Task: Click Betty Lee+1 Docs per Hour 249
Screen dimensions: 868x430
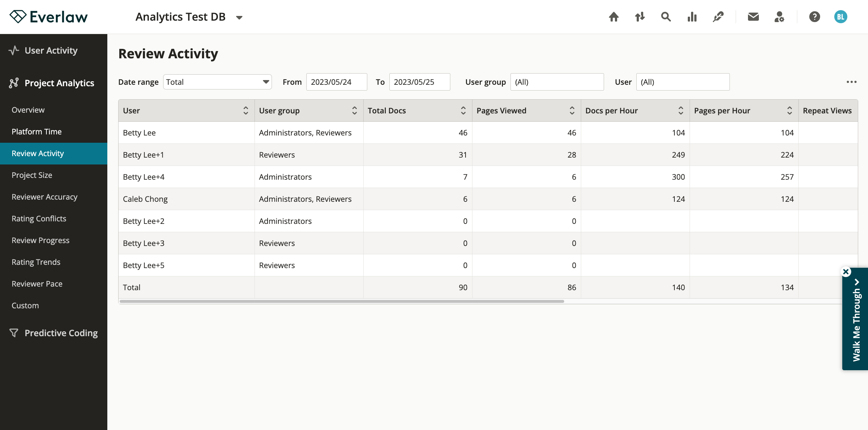Action: pyautogui.click(x=678, y=155)
